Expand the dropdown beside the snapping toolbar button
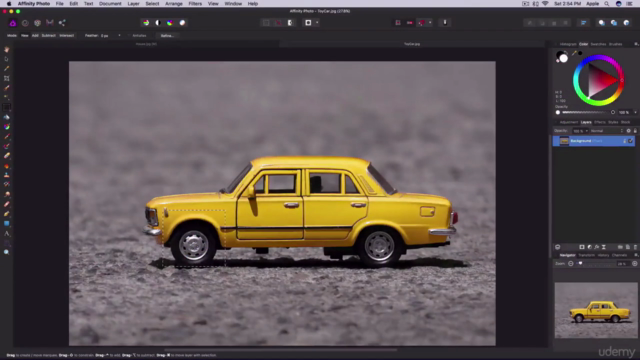Viewport: 640px width, 360px height. [430, 23]
